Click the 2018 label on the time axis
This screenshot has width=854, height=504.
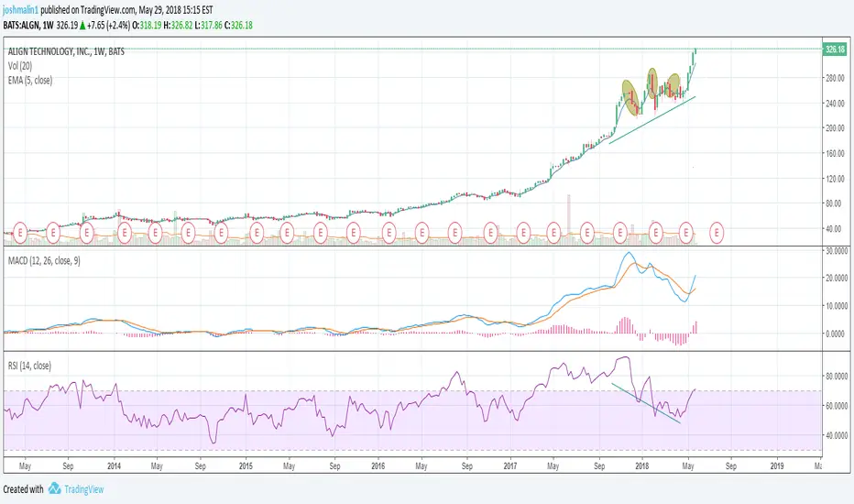(642, 466)
